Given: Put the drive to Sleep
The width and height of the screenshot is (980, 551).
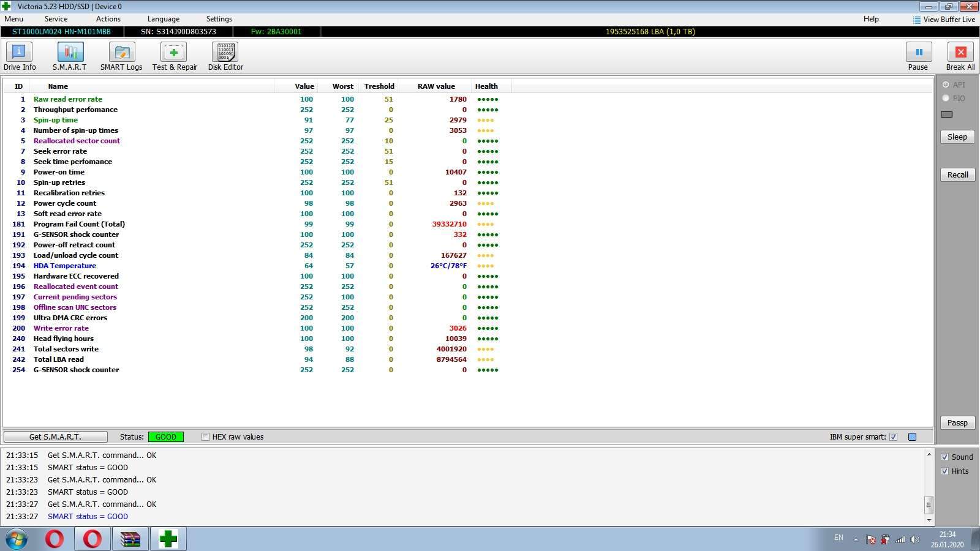Looking at the screenshot, I should coord(957,137).
